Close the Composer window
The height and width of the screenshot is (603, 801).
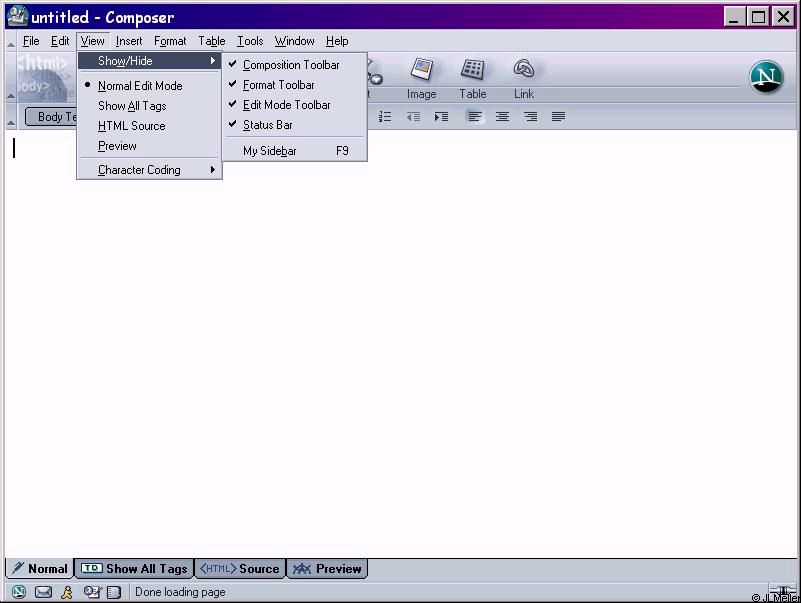tap(783, 17)
